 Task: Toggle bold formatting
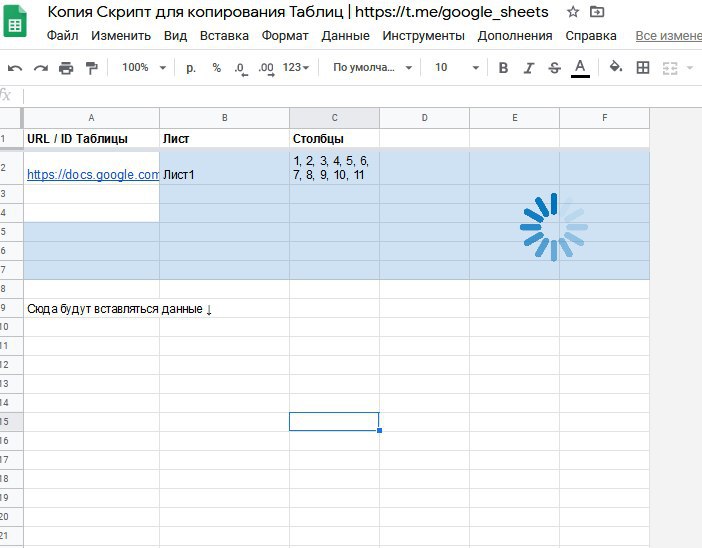pyautogui.click(x=503, y=68)
